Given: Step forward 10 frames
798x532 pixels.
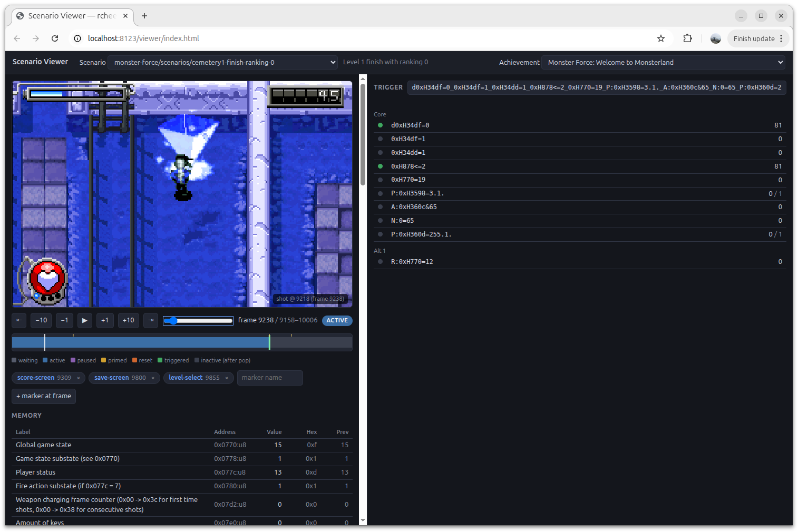Looking at the screenshot, I should (129, 320).
